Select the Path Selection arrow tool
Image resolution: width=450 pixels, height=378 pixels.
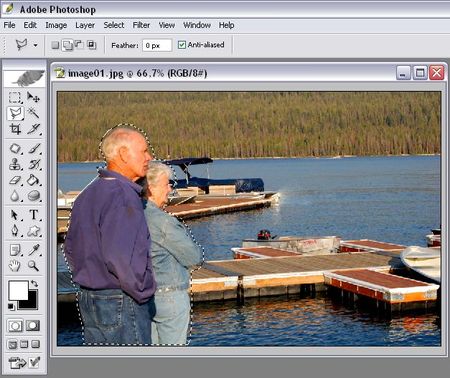(x=15, y=215)
